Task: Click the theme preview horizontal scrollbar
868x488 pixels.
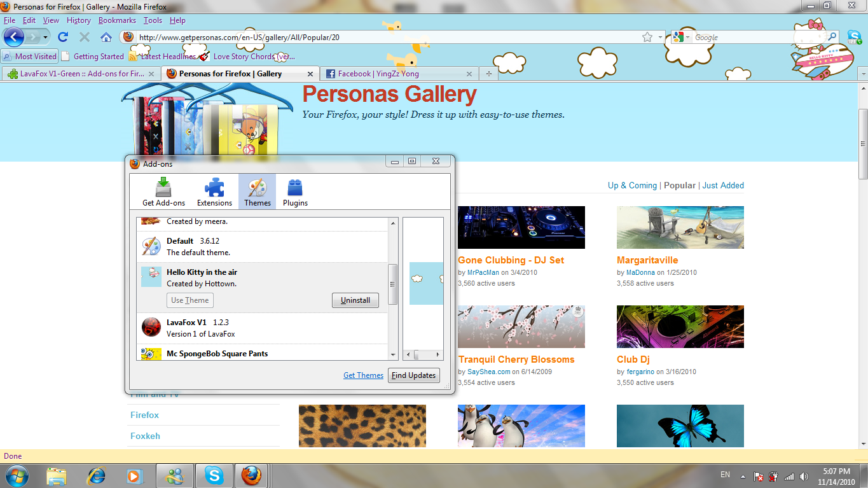Action: [x=423, y=354]
